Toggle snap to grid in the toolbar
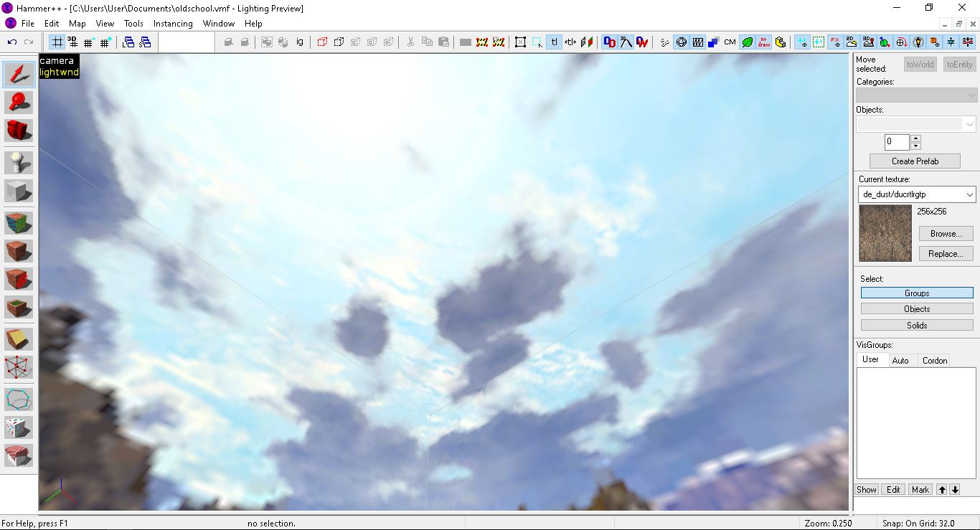The width and height of the screenshot is (980, 530). tap(57, 42)
